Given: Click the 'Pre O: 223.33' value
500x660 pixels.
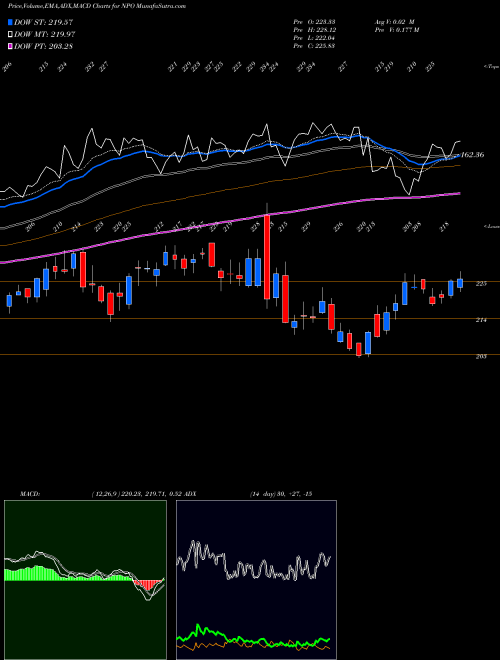Looking at the screenshot, I should pyautogui.click(x=314, y=21).
